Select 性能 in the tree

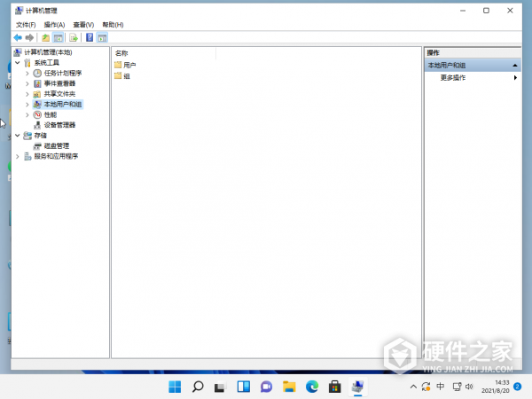click(51, 114)
